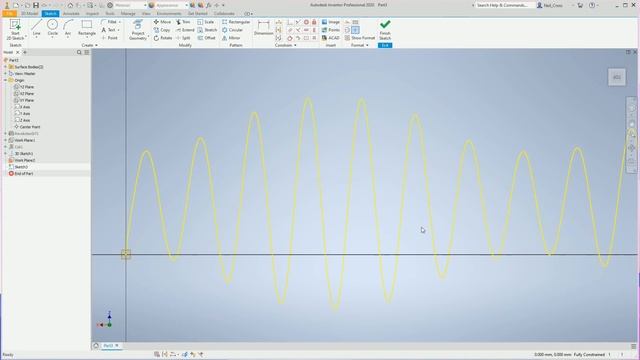This screenshot has width=640, height=360.
Task: Select End of Part marker
Action: tap(21, 173)
